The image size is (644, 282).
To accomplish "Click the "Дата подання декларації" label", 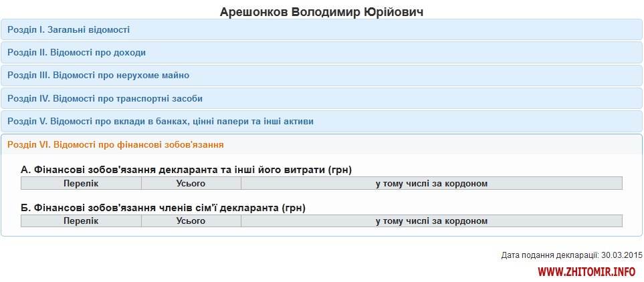I will coord(550,255).
